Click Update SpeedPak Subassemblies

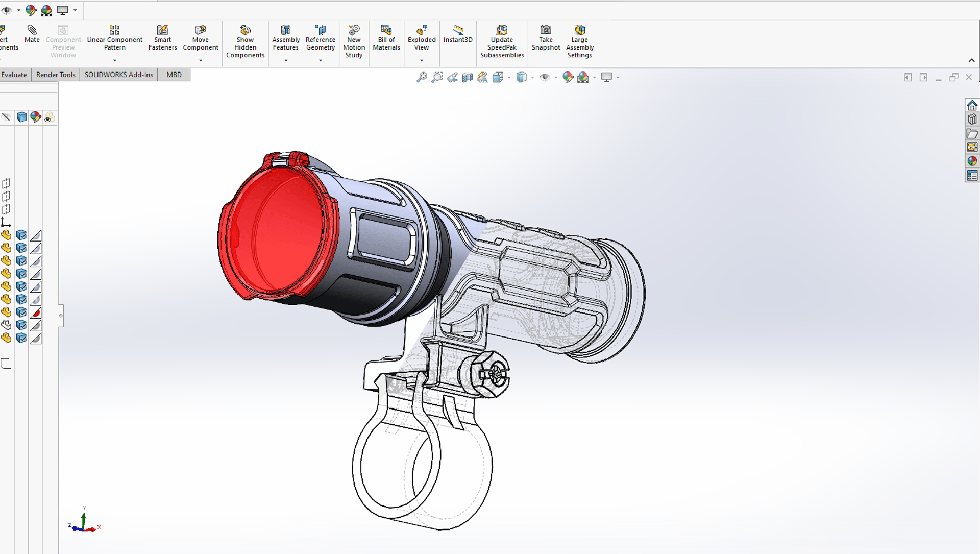[502, 41]
